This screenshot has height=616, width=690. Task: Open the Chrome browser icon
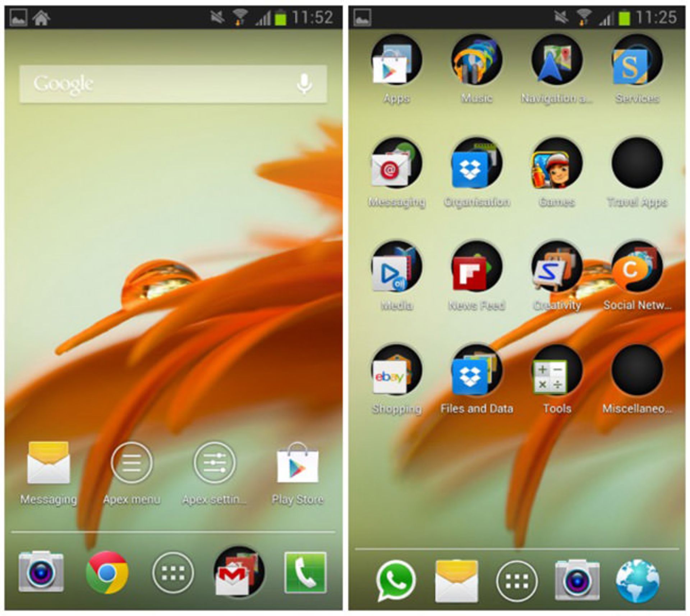point(107,572)
